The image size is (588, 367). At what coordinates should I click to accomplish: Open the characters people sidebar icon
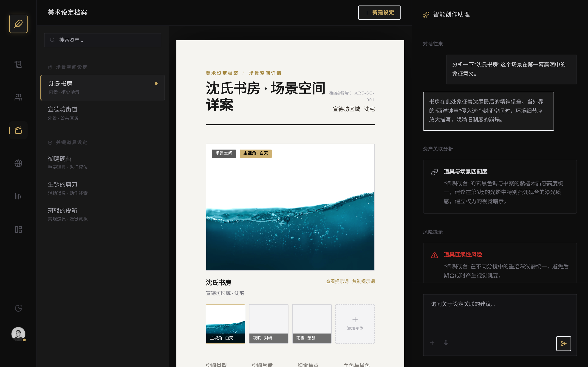point(18,97)
